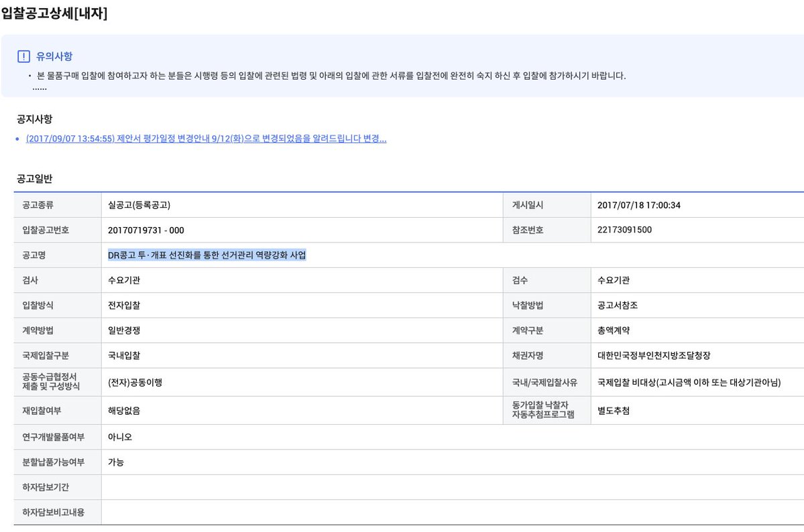Viewport: 804px width, 532px height.
Task: Click the 연구개발물품여부 value 아니오
Action: (x=120, y=437)
